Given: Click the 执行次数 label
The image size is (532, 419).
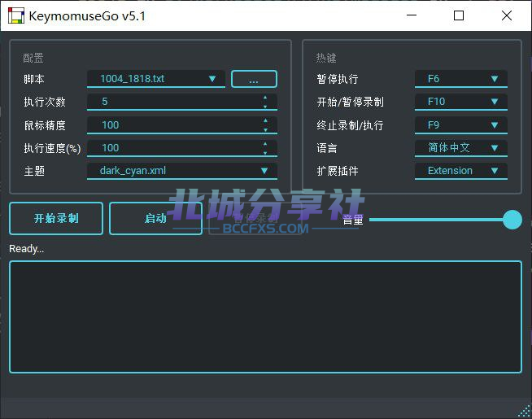Looking at the screenshot, I should pos(45,102).
